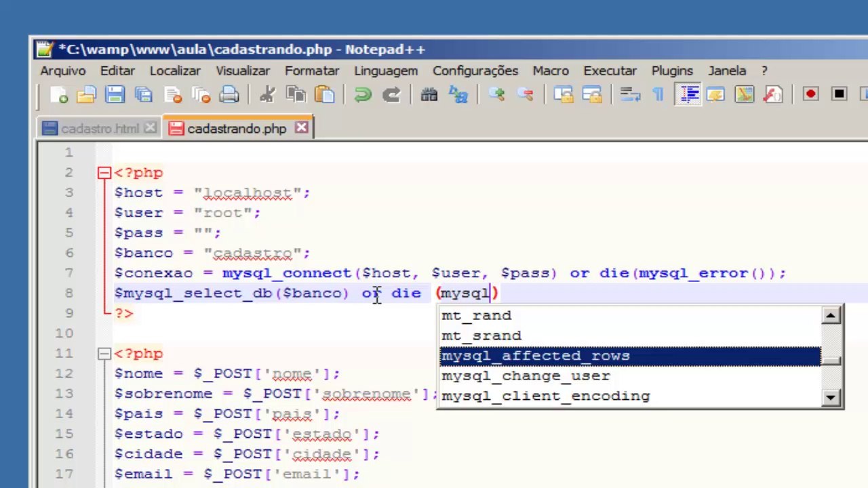
Task: Pick mysql_change_user from the autocomplete list
Action: pyautogui.click(x=630, y=375)
